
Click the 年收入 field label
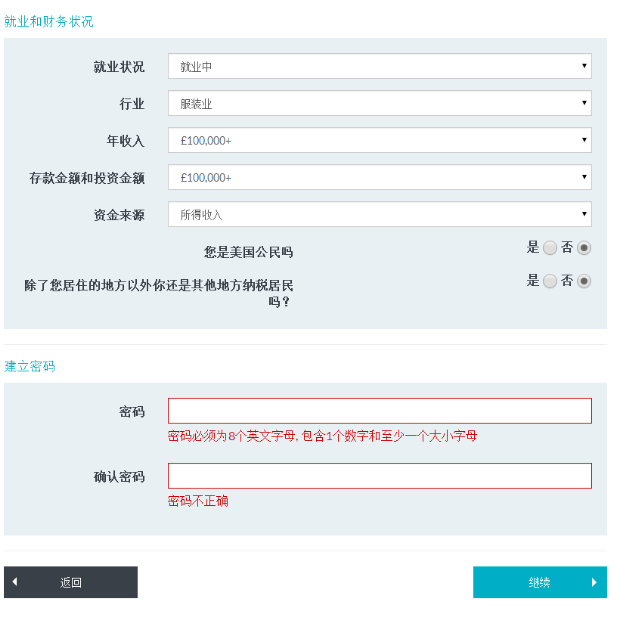[125, 141]
